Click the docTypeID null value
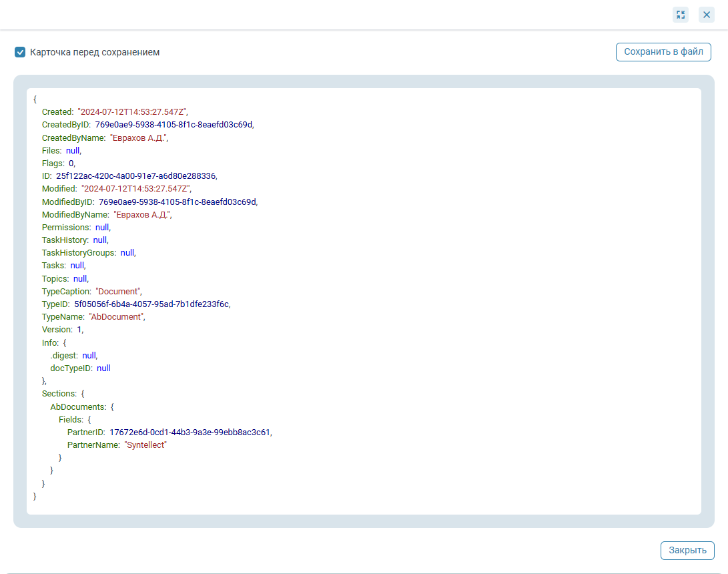The width and height of the screenshot is (728, 574). tap(103, 368)
